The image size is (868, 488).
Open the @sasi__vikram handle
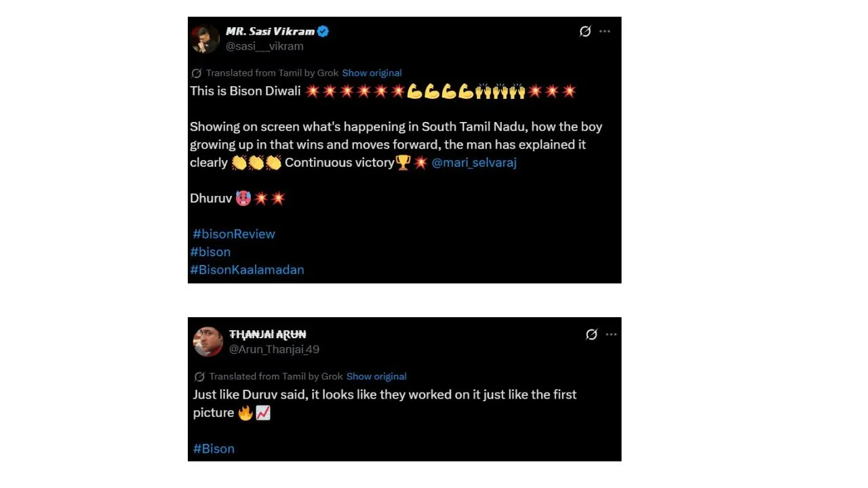click(264, 46)
